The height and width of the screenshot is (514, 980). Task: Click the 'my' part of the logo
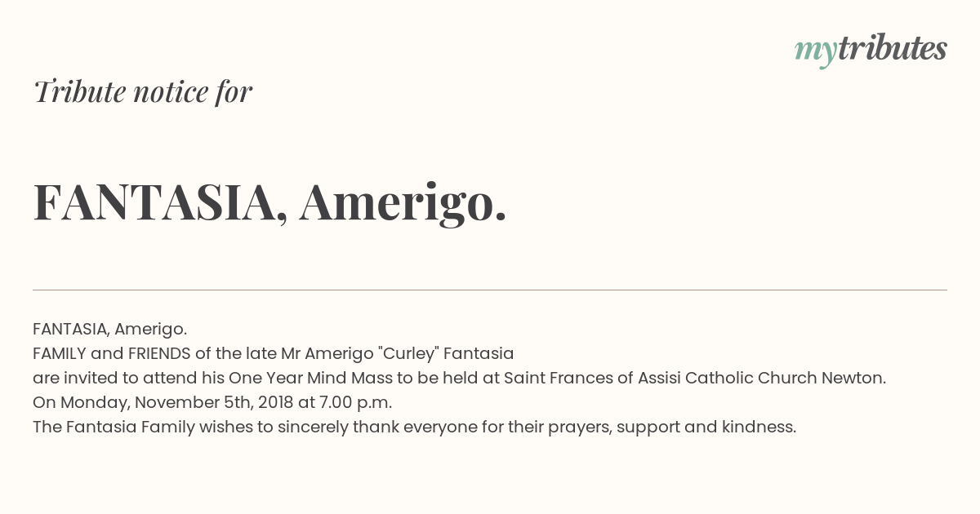[816, 51]
